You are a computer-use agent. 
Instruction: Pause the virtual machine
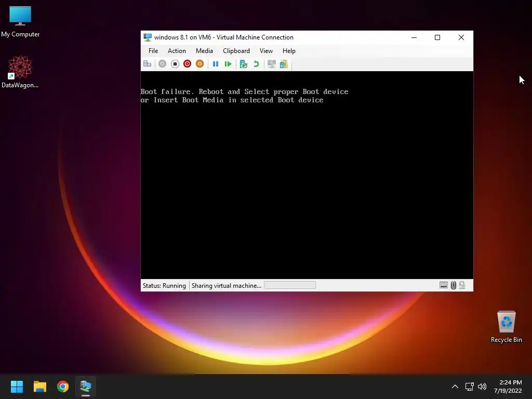click(216, 64)
